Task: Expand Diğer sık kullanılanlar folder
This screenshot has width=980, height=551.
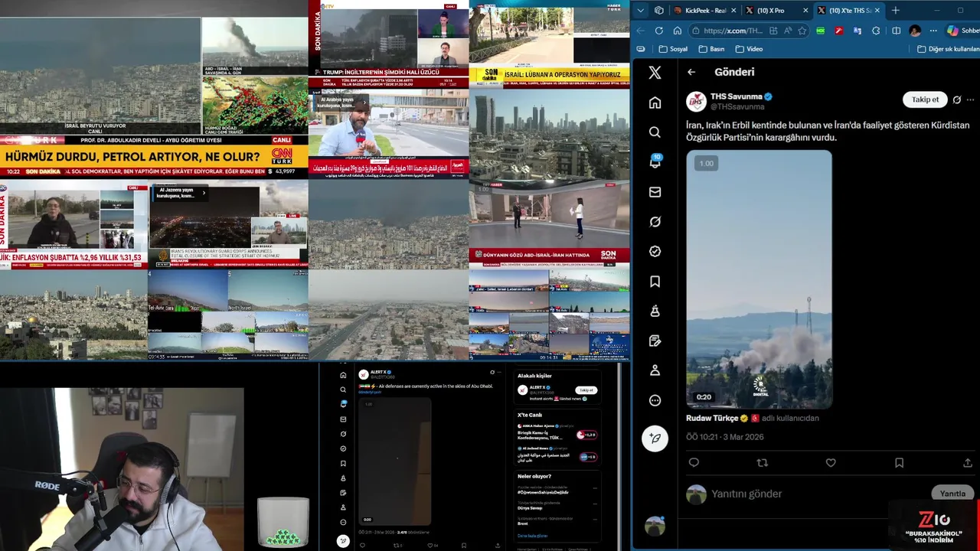Action: [948, 49]
